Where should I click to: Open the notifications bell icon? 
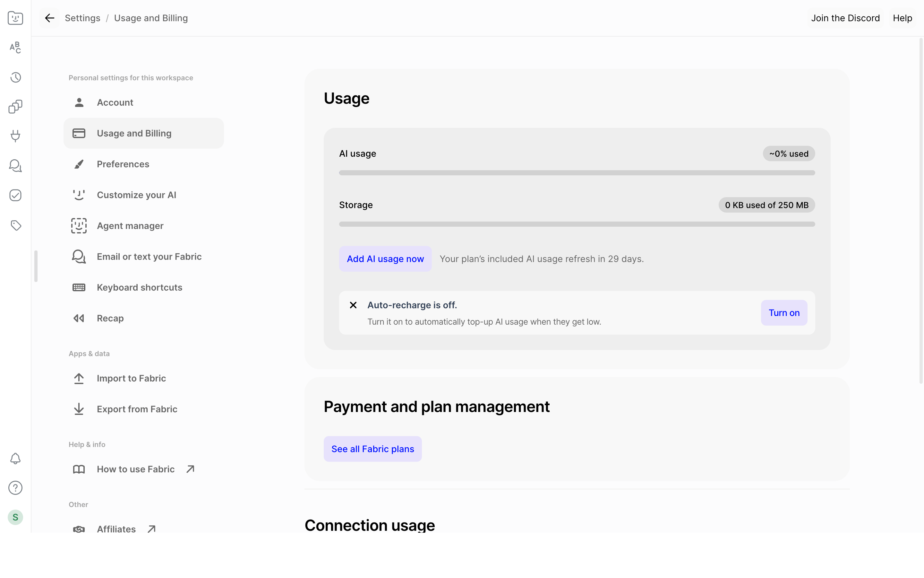pos(15,458)
